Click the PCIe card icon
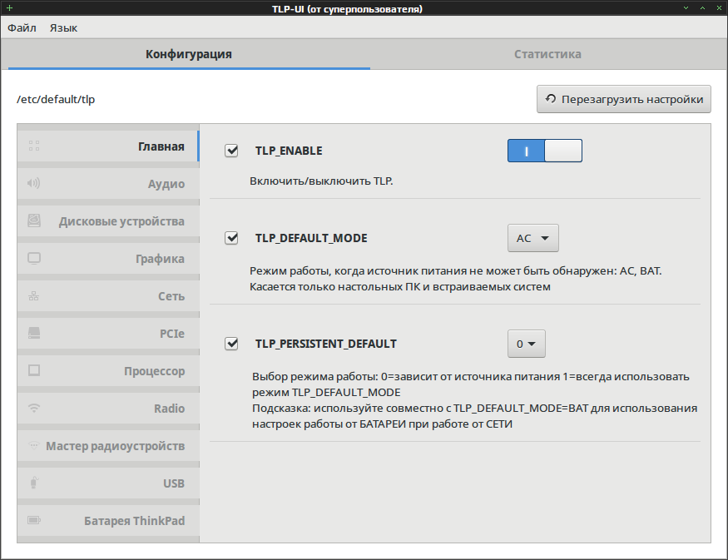The width and height of the screenshot is (728, 560). pos(34,333)
